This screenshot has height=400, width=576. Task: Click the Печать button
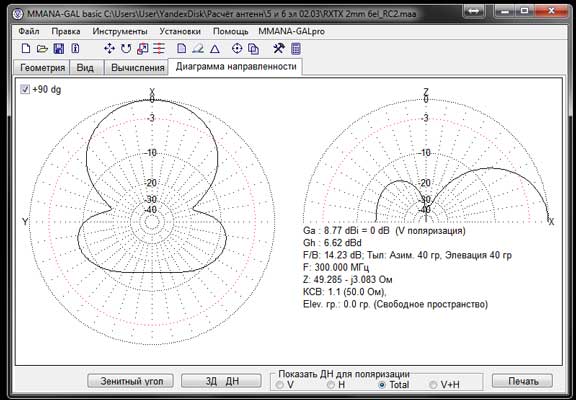(523, 381)
